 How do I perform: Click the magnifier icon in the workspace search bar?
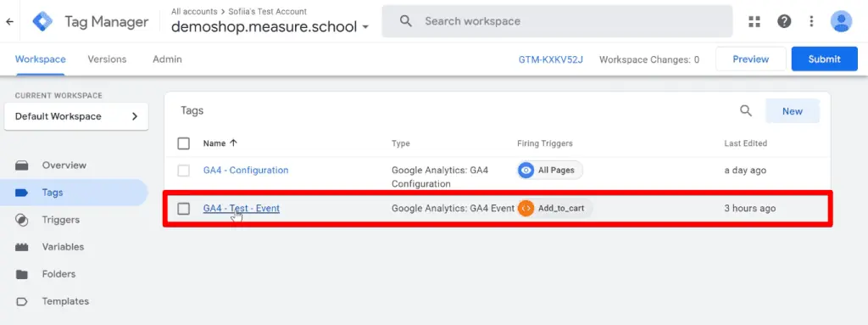click(406, 21)
